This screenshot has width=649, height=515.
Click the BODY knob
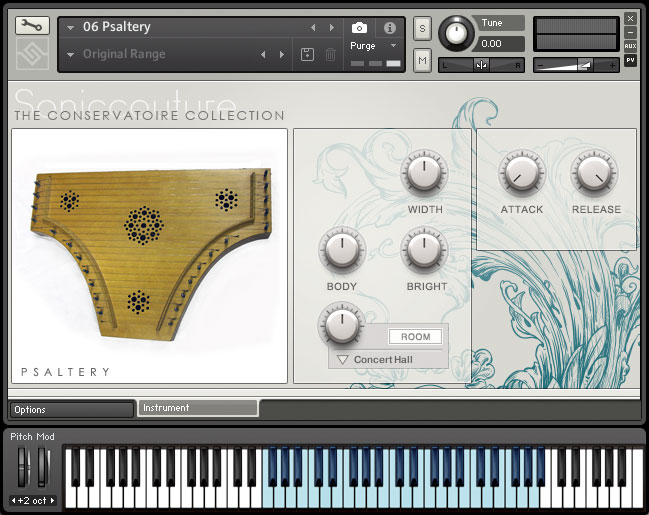(x=342, y=251)
